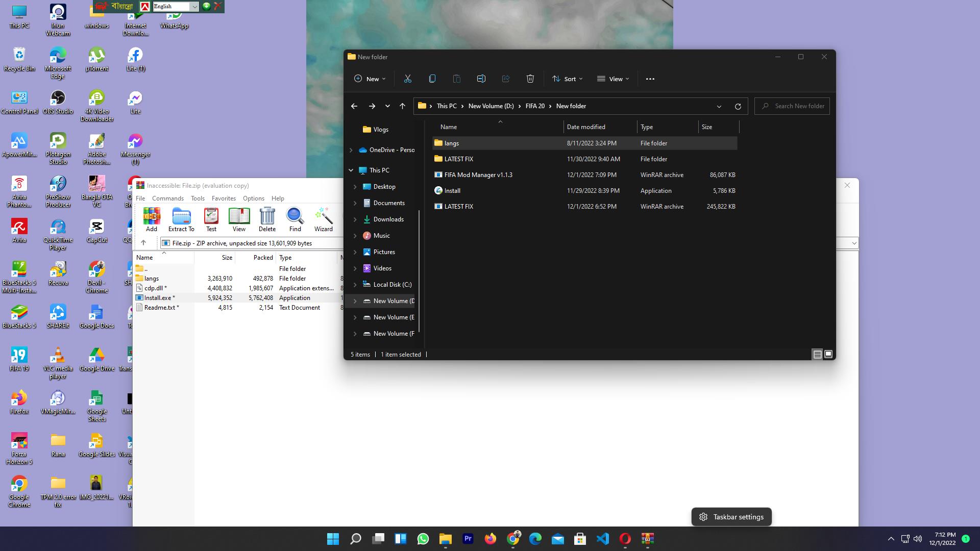980x551 pixels.
Task: Switch to details view toggle in status bar
Action: click(x=817, y=354)
